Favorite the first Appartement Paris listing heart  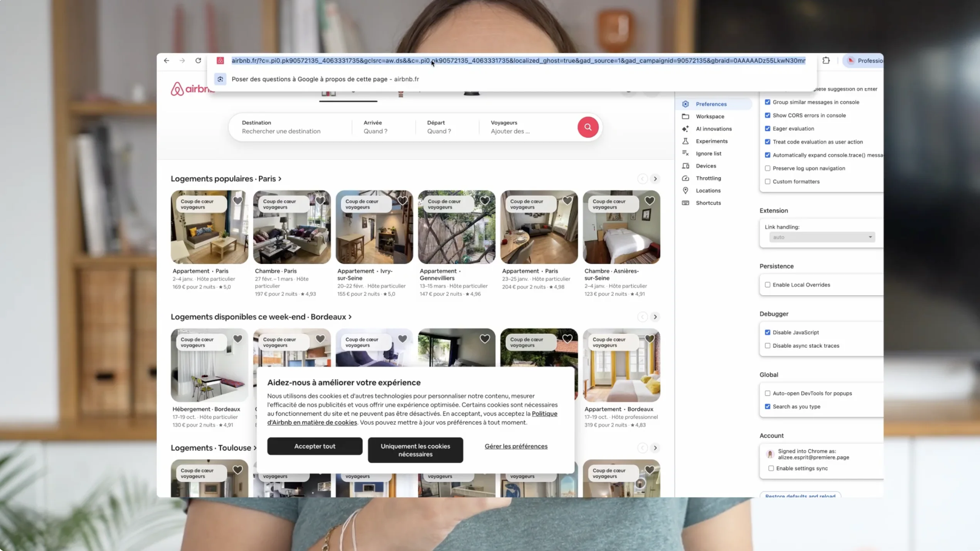coord(237,201)
